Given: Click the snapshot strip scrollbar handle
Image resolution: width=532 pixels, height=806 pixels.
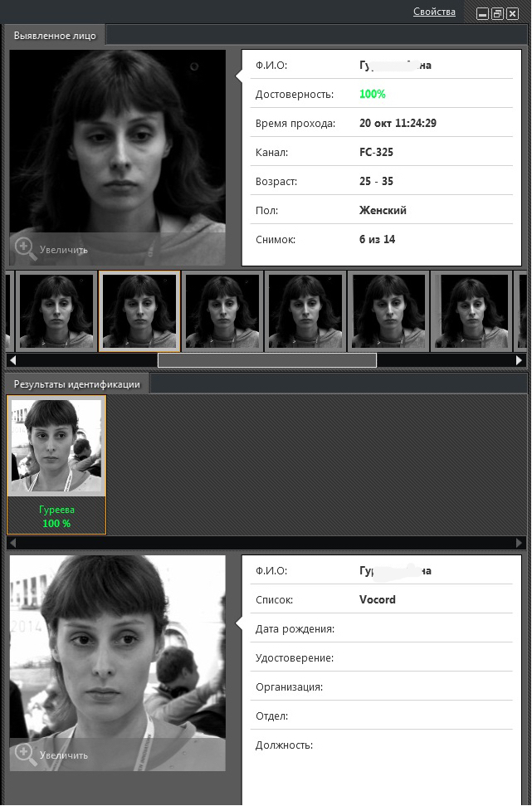Looking at the screenshot, I should click(x=266, y=360).
